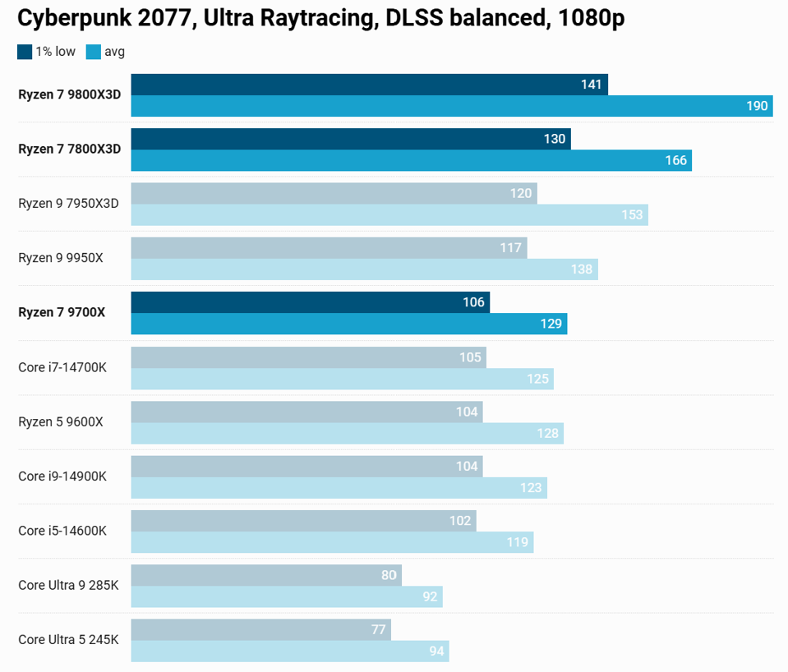Click the 138 value on 9950X avg bar

click(x=582, y=269)
